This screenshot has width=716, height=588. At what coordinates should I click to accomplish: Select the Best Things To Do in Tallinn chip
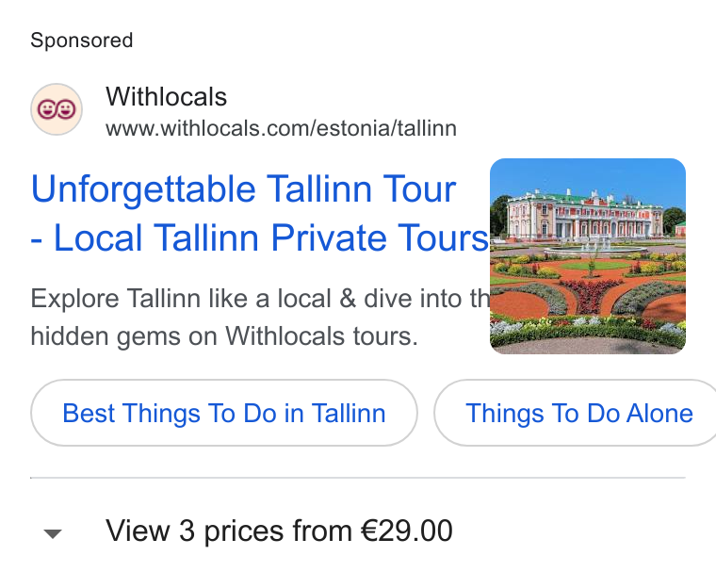(224, 413)
